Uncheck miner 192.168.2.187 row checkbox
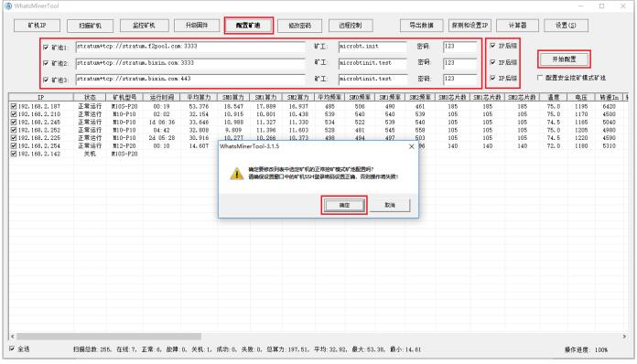The image size is (637, 364). (x=14, y=106)
